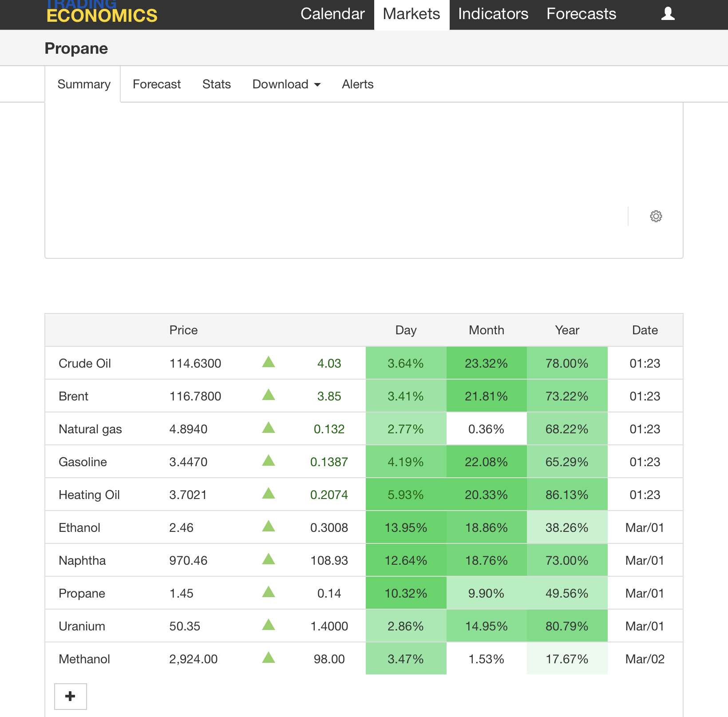This screenshot has height=717, width=728.
Task: Switch to the Forecast tab
Action: [x=156, y=84]
